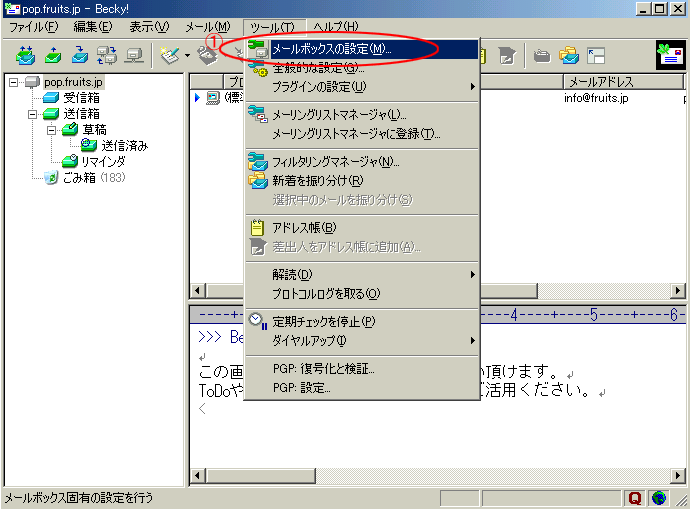Collapse the 送信箱 outbox folder node
This screenshot has height=509, width=690.
(31, 114)
